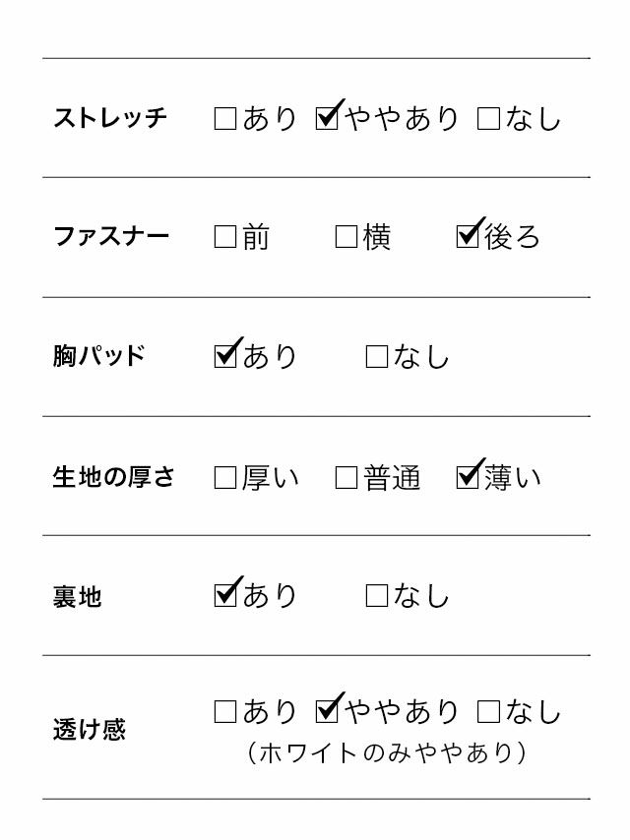The image size is (630, 840).
Task: Select the 生地の厚さ 厚い checkbox
Action: tap(225, 478)
